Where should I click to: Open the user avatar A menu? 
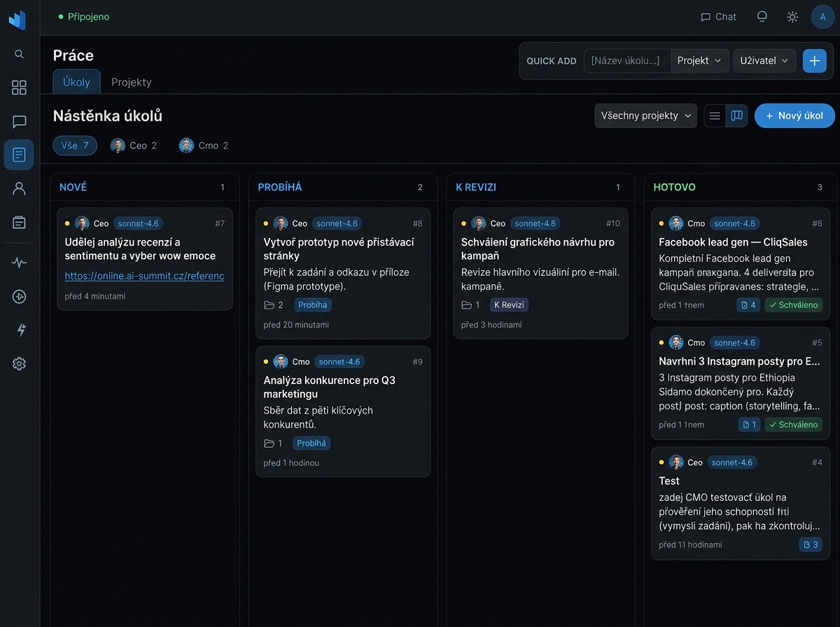pos(822,17)
